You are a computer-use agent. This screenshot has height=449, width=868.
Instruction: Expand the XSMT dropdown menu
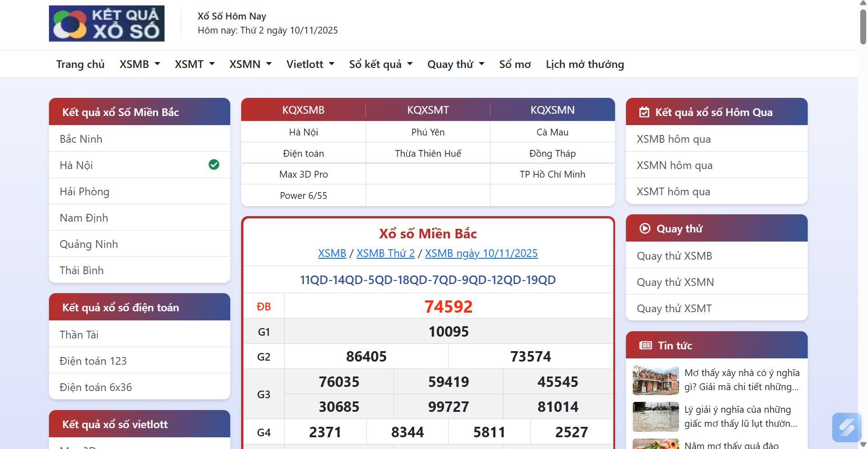click(194, 64)
